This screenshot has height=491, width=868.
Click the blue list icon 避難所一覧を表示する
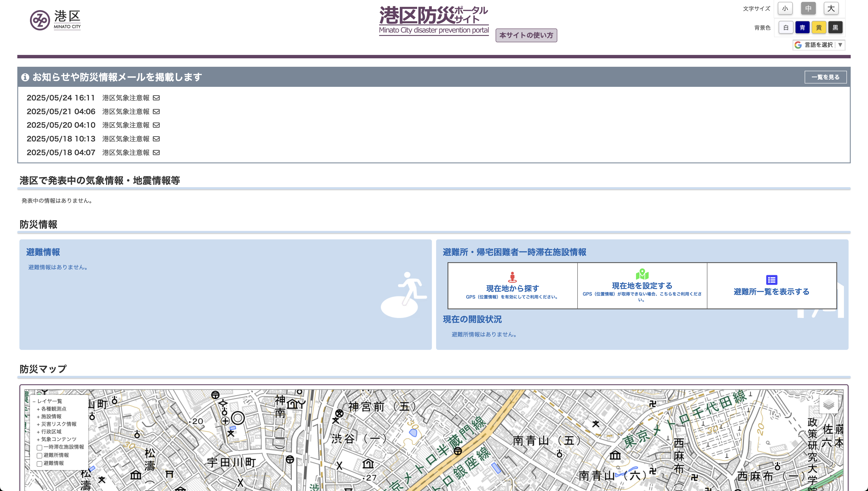click(x=771, y=280)
